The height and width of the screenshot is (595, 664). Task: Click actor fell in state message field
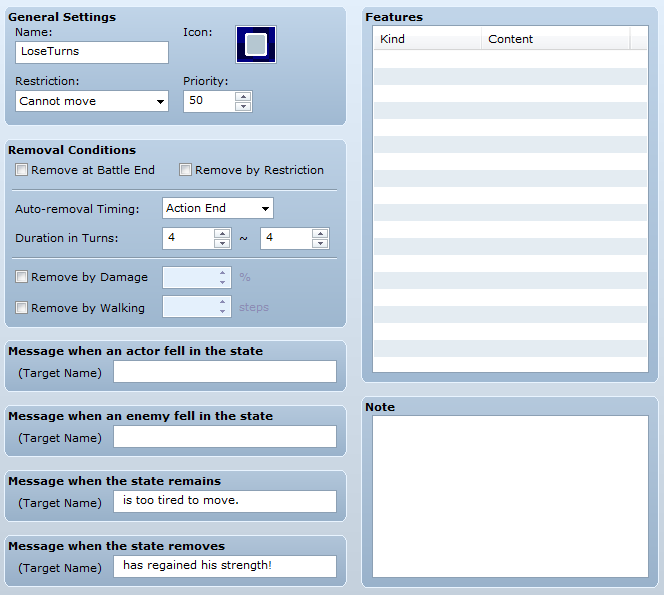point(225,371)
